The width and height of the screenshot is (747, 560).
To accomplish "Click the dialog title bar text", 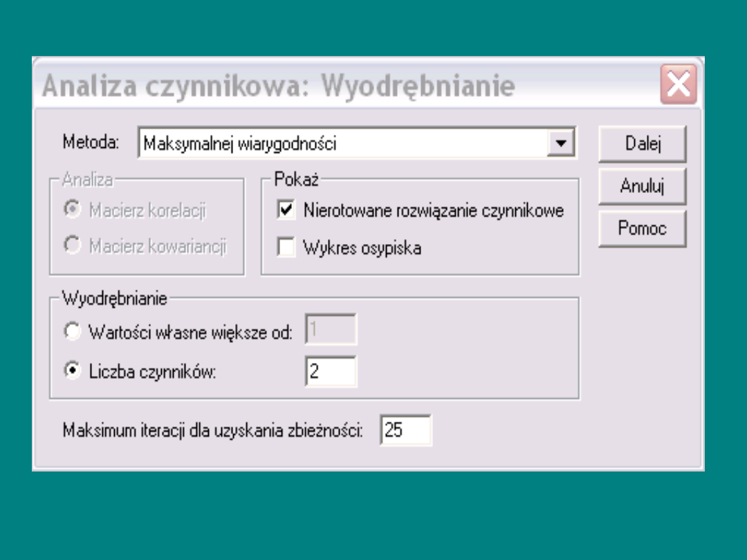I will point(278,87).
